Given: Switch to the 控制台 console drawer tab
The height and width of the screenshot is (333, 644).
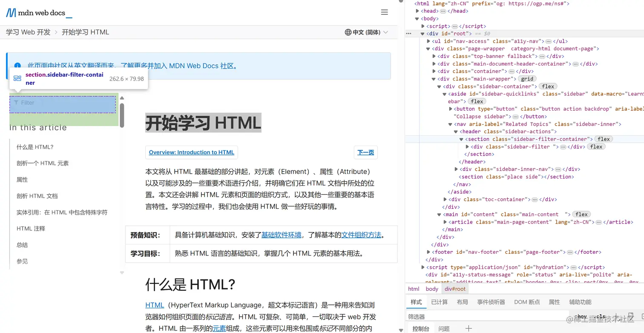Looking at the screenshot, I should tap(421, 329).
